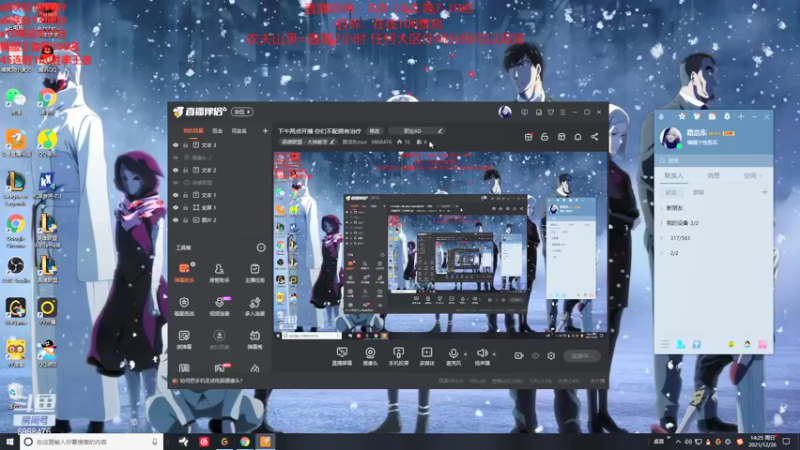
Task: Open the hamburger menu in title bar
Action: point(563,112)
